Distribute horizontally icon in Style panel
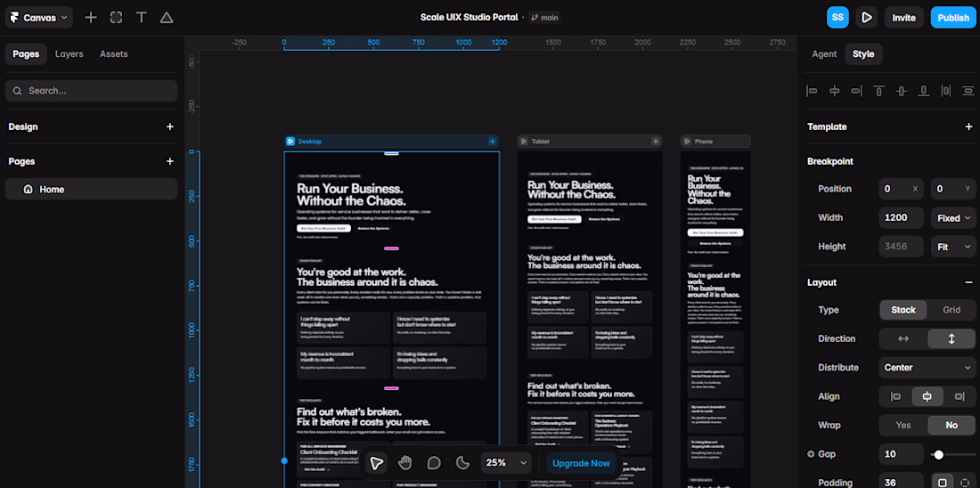This screenshot has height=488, width=980. (x=945, y=91)
